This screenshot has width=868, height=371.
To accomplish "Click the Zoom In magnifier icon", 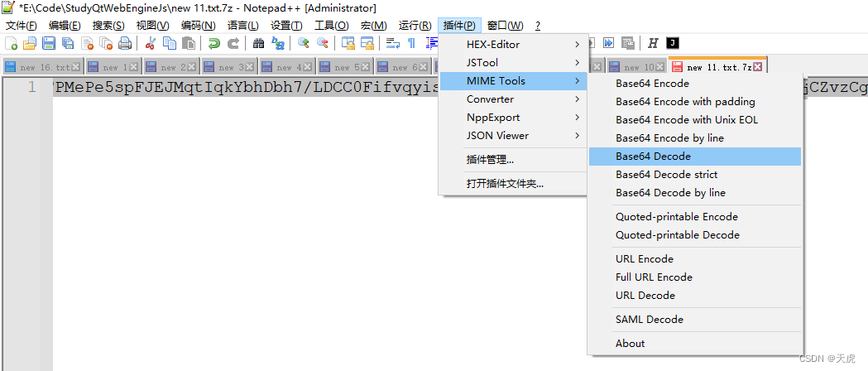I will coord(303,43).
